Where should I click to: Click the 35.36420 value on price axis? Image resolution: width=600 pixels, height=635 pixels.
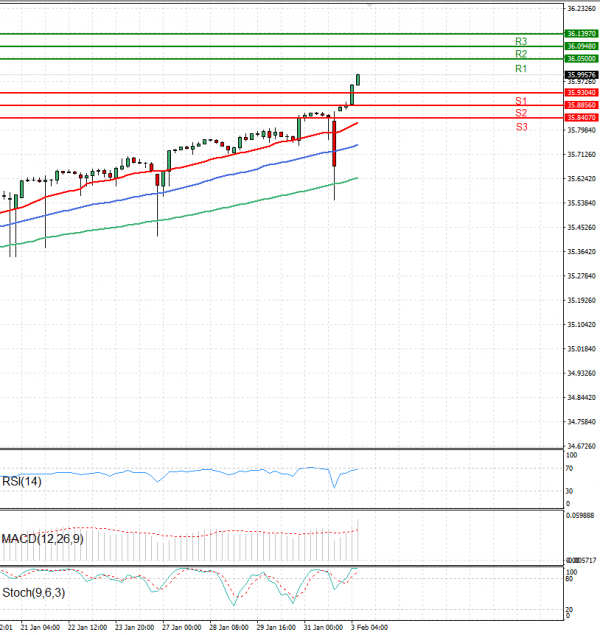(581, 251)
